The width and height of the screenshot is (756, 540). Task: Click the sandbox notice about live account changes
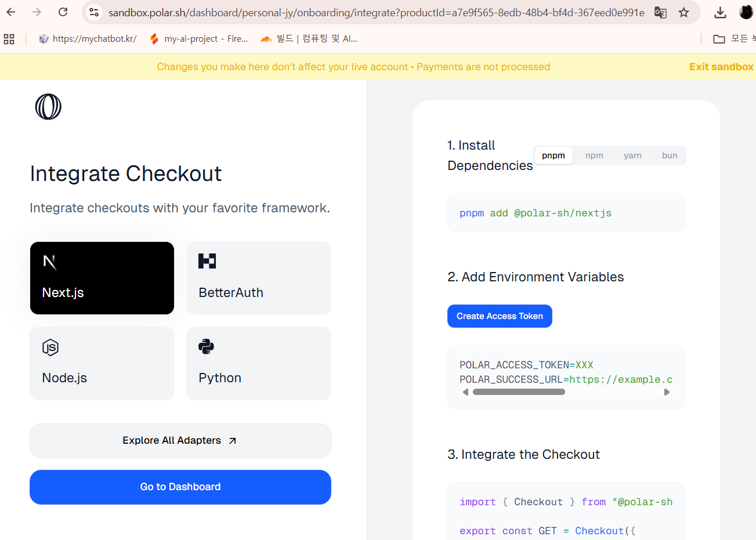click(353, 67)
